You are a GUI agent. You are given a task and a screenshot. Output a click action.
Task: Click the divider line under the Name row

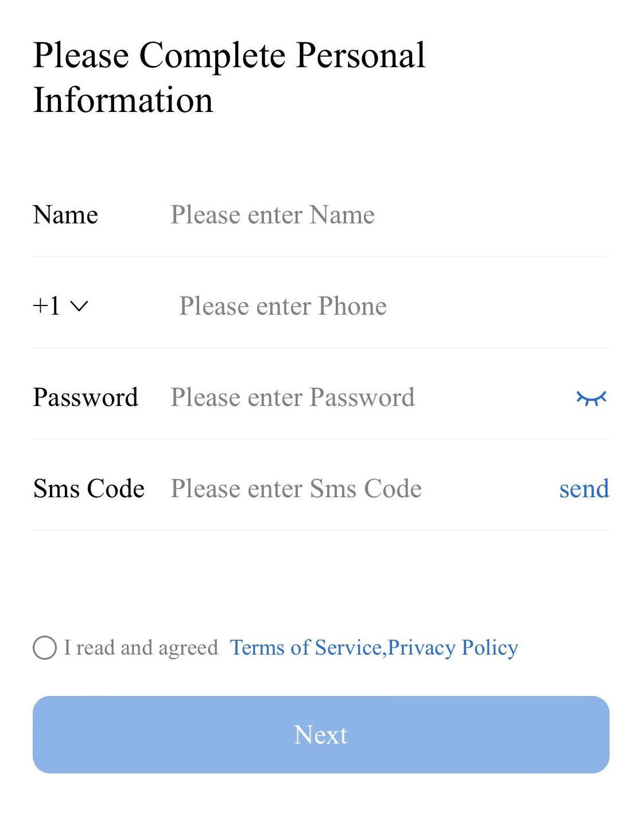click(320, 256)
